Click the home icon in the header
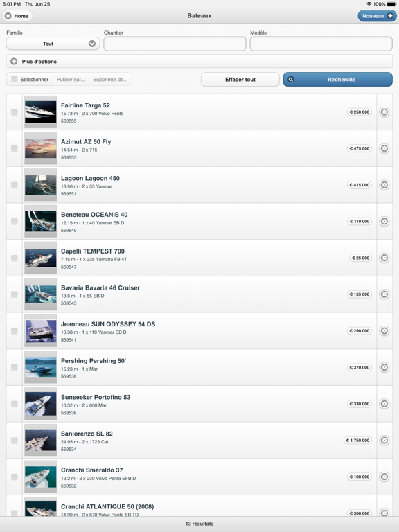Viewport: 399px width, 532px height. (8, 16)
